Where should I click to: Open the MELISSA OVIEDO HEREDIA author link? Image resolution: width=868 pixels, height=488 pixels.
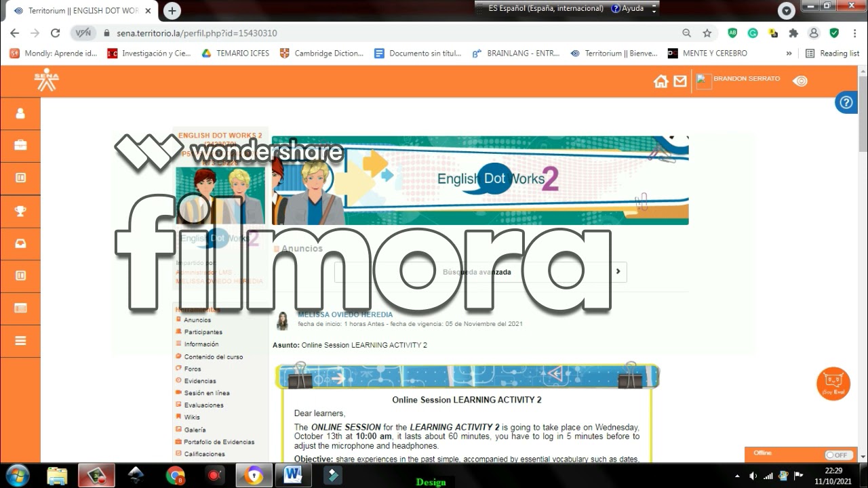[x=345, y=314]
